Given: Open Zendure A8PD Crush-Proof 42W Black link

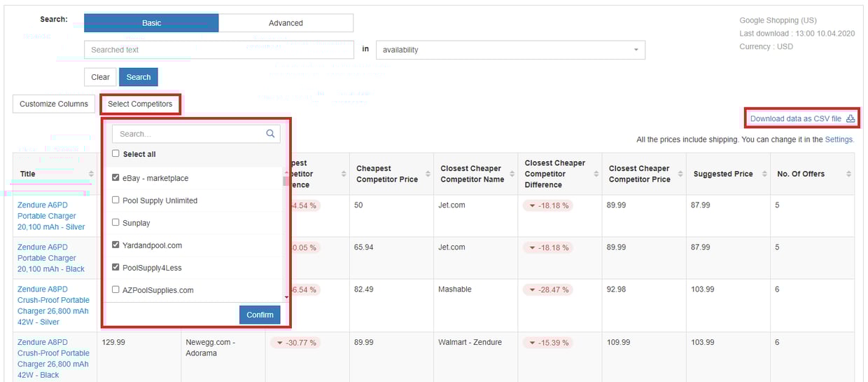Looking at the screenshot, I should [53, 359].
